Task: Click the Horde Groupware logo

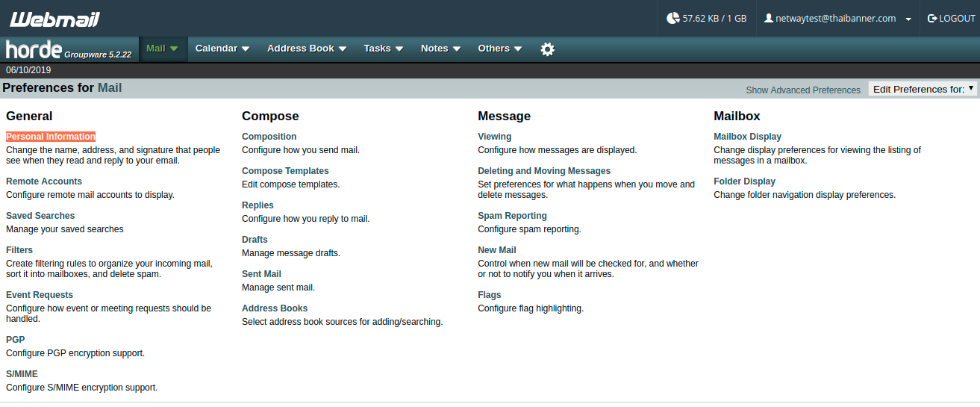Action: point(69,49)
